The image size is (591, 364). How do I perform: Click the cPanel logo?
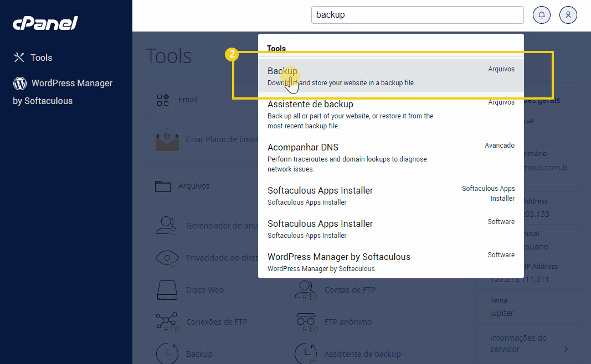(45, 23)
